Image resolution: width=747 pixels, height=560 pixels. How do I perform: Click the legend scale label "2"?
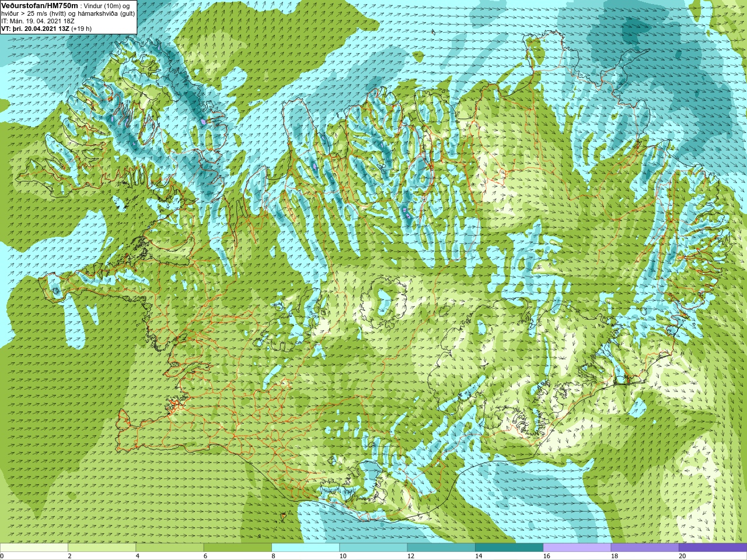69,556
